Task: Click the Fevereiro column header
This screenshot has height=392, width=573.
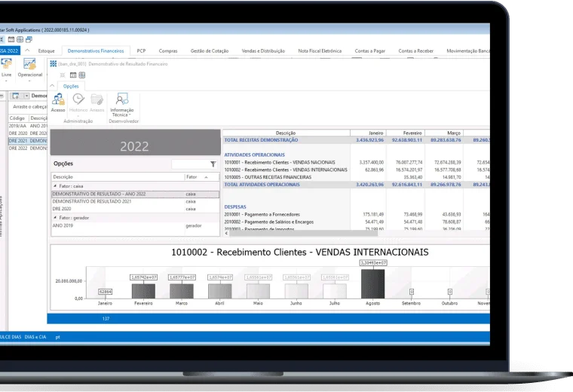Action: click(406, 133)
